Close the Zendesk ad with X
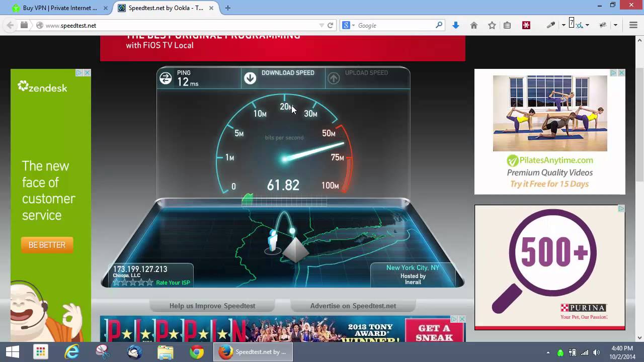The width and height of the screenshot is (644, 362). point(87,73)
